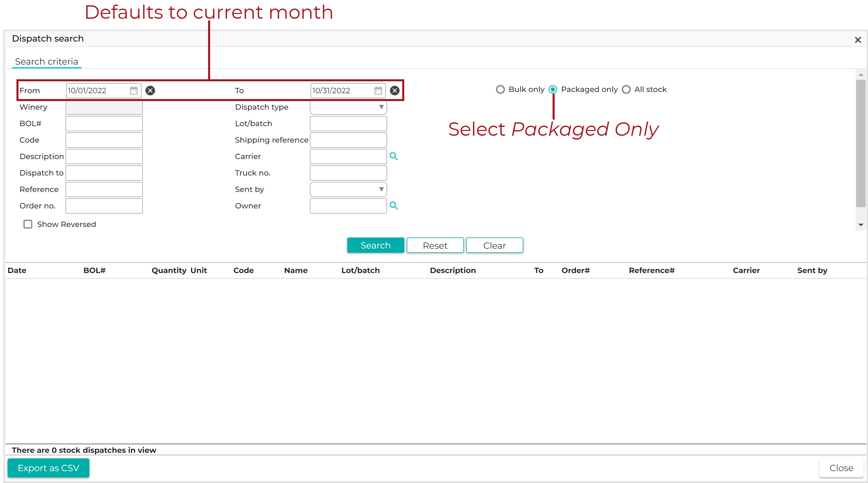Focus the Owner input field
The width and height of the screenshot is (868, 483).
(348, 206)
